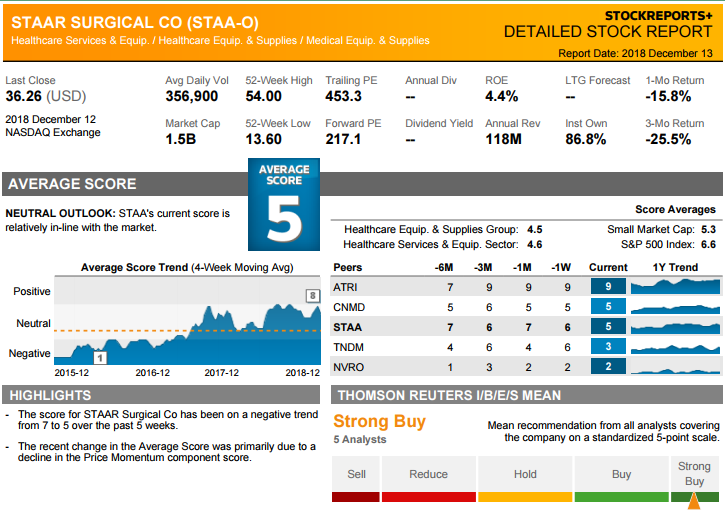The height and width of the screenshot is (516, 725).
Task: Click the Annual Rev value 118M
Action: pyautogui.click(x=503, y=139)
